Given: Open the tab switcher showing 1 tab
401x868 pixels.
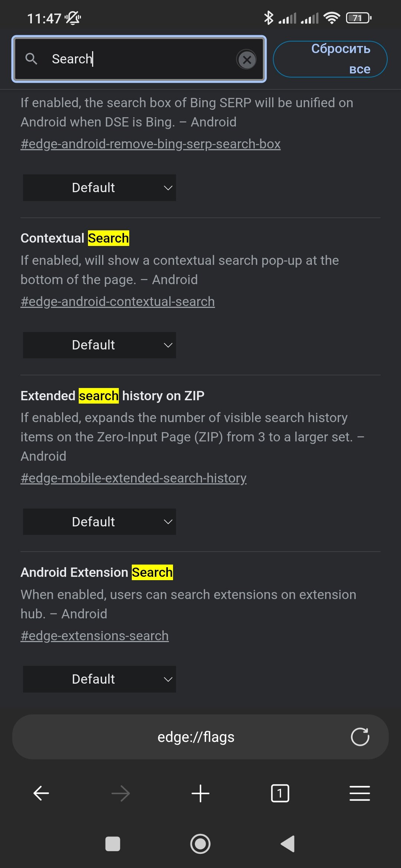Looking at the screenshot, I should 280,793.
